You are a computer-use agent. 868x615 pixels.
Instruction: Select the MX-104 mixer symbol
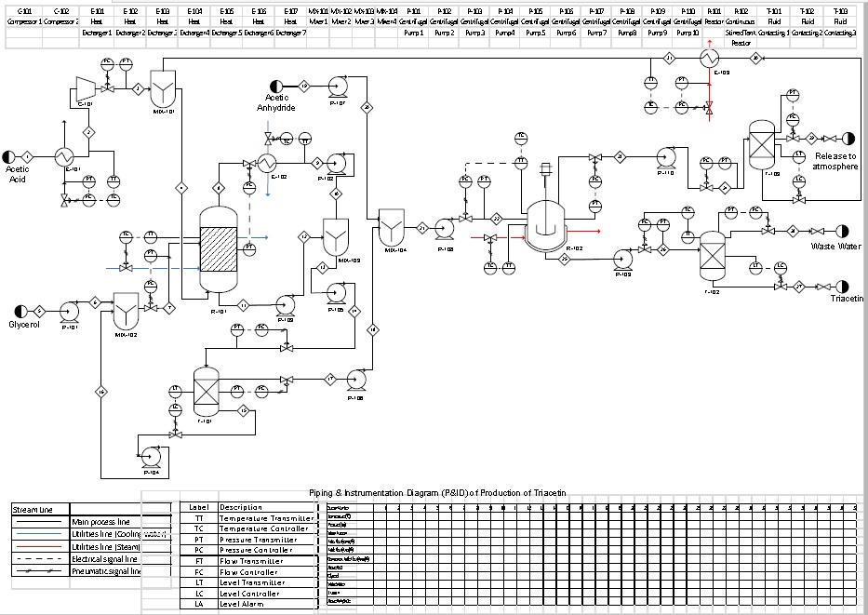point(392,227)
